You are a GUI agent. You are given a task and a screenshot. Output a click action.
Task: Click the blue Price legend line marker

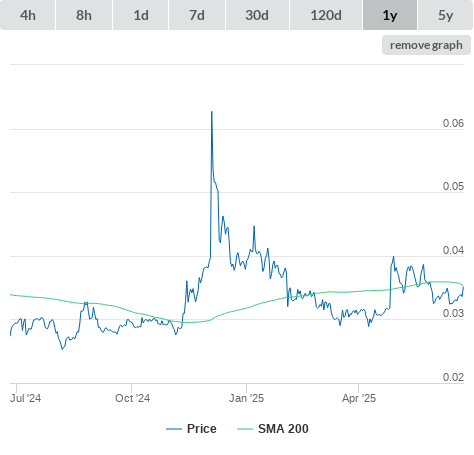tap(174, 429)
